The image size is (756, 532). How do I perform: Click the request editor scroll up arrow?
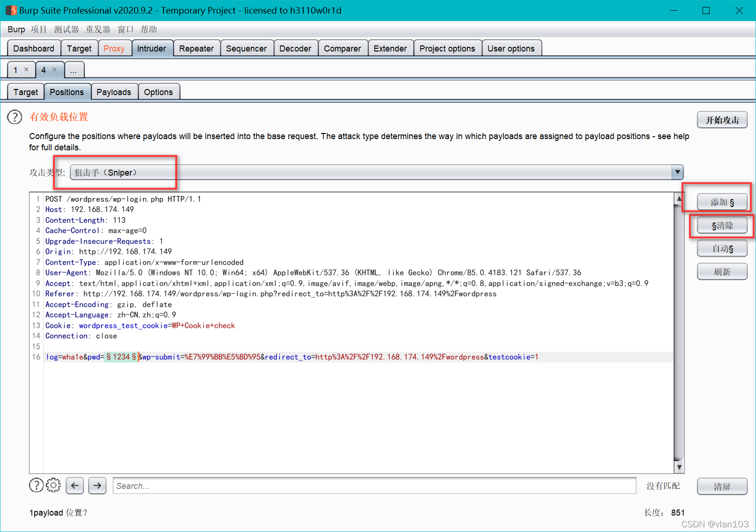tap(679, 199)
